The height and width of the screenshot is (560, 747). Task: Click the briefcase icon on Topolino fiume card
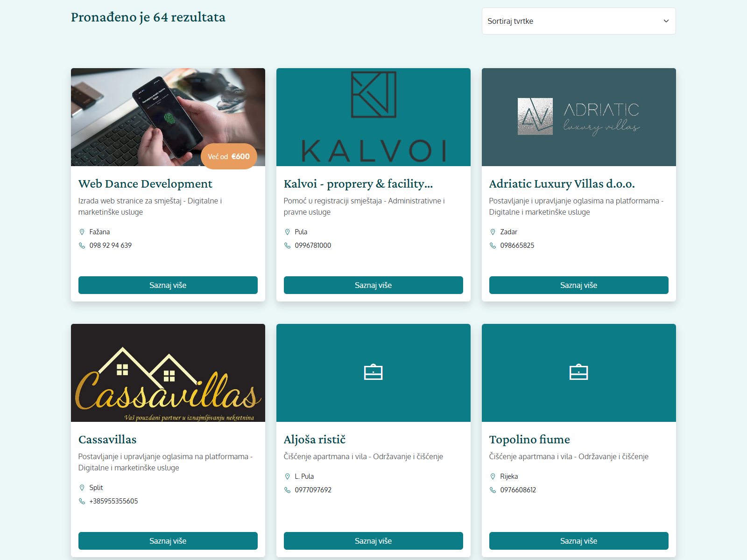(x=579, y=373)
